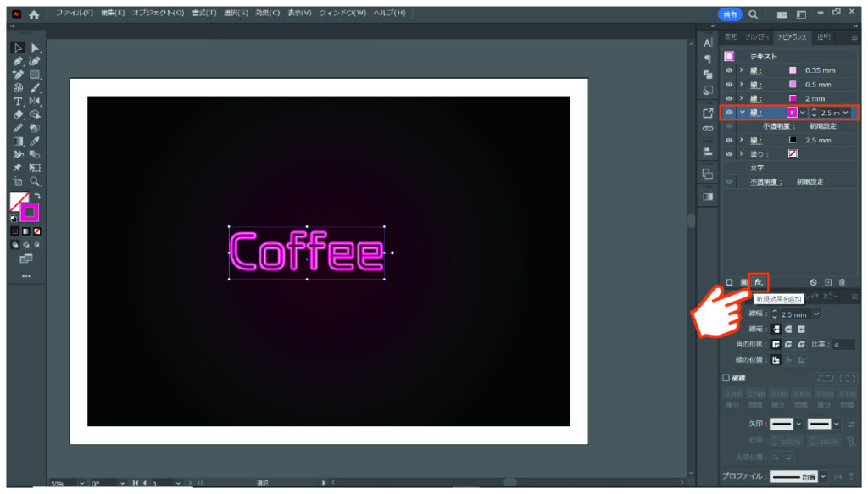This screenshot has width=868, height=494.
Task: Expand the 0.35 mm stroke row
Action: click(742, 70)
